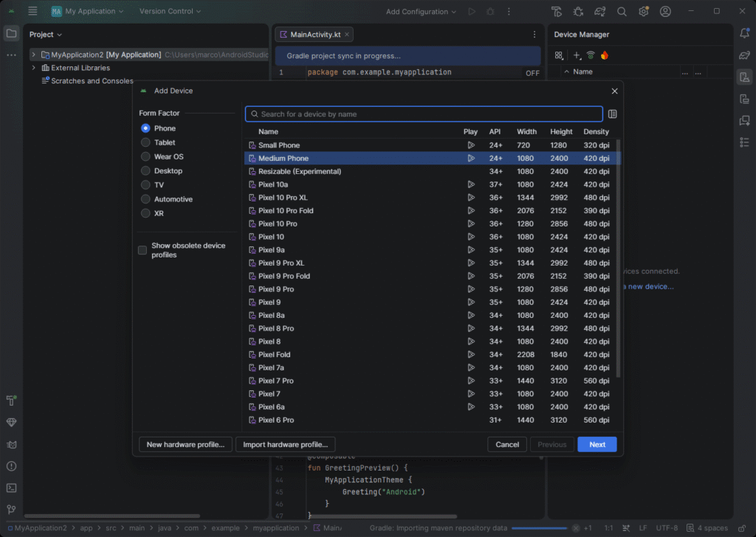This screenshot has height=537, width=756.
Task: Switch to the MainActivity.kt editor tab
Action: [x=315, y=34]
